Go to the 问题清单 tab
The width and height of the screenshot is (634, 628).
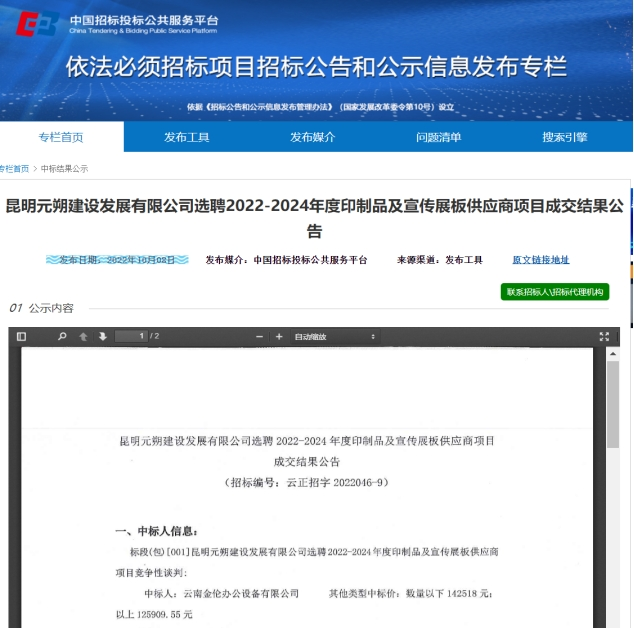click(439, 137)
